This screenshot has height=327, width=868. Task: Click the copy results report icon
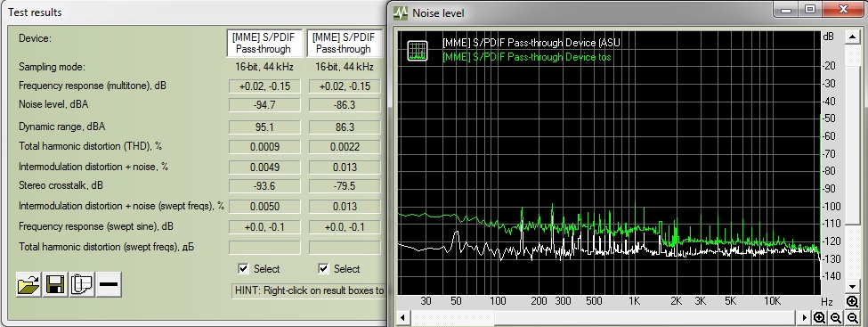82,285
